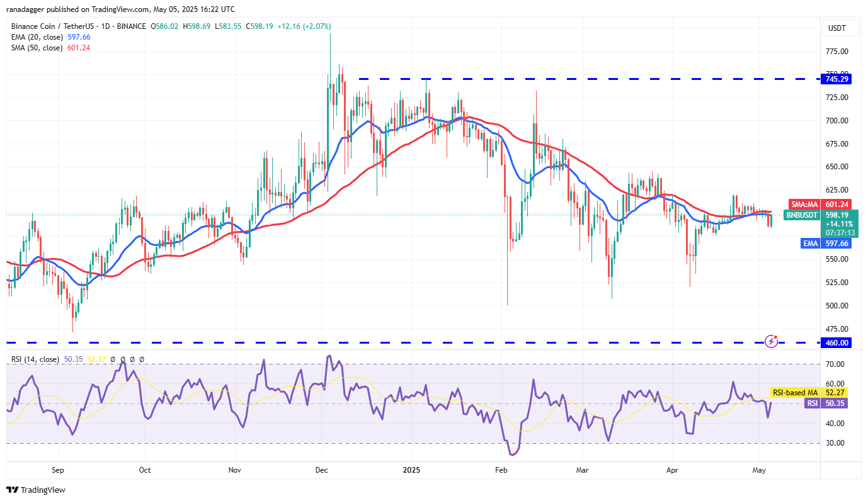The image size is (868, 501).
Task: Click the blue 745.29 resistance price label
Action: 836,79
